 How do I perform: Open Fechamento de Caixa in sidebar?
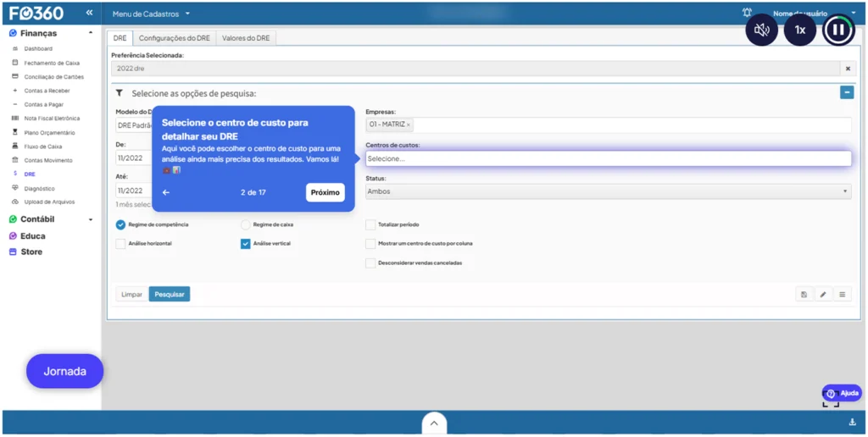point(52,63)
